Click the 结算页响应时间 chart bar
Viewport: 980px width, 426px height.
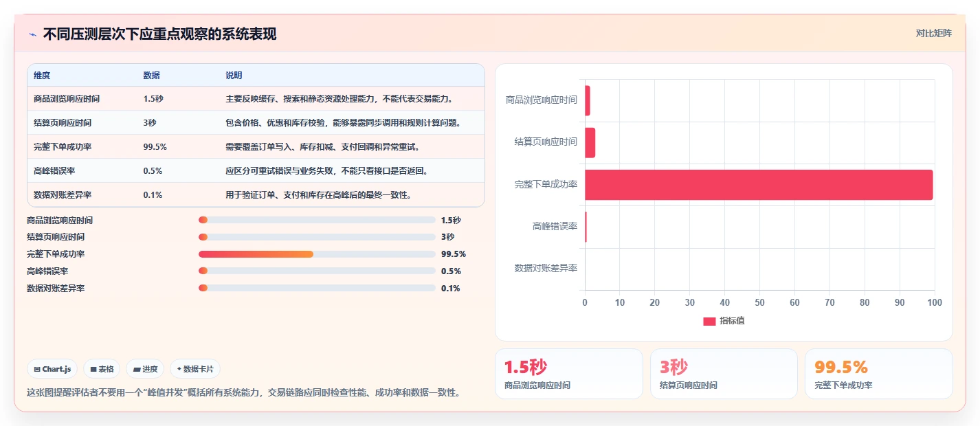pos(590,142)
